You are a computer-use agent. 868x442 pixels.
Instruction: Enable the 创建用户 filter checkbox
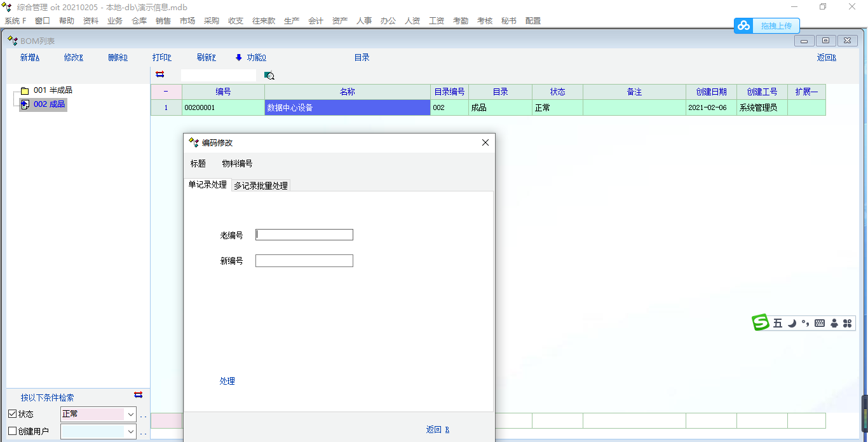13,431
